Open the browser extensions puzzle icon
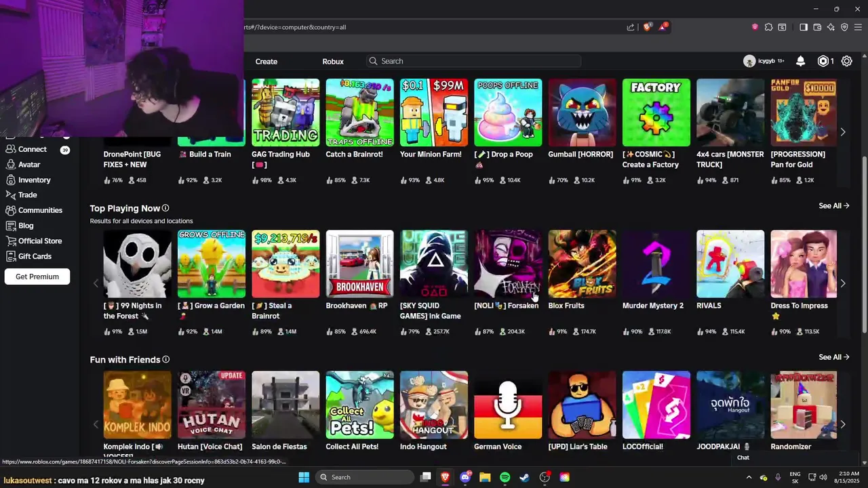 click(768, 27)
